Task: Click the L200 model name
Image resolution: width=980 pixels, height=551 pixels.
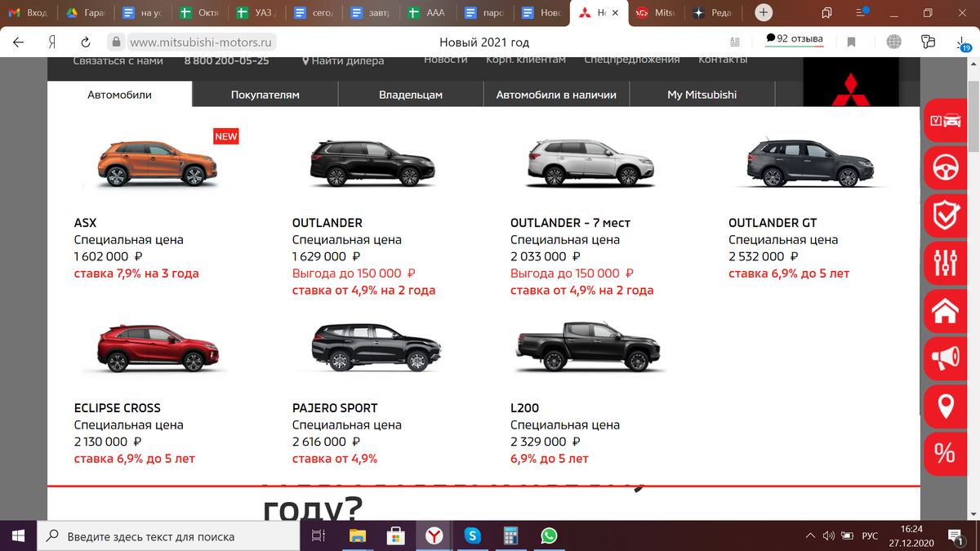Action: 524,408
